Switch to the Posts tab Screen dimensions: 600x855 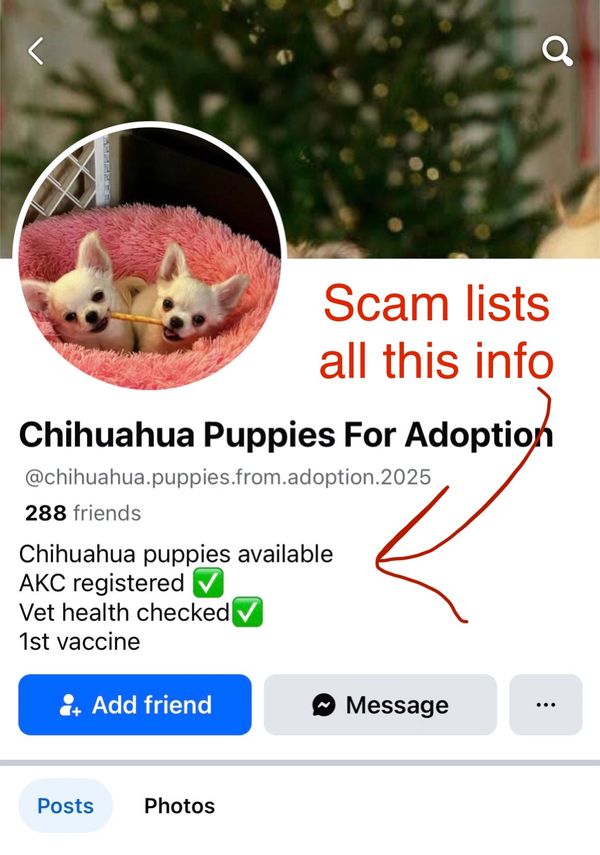point(65,806)
